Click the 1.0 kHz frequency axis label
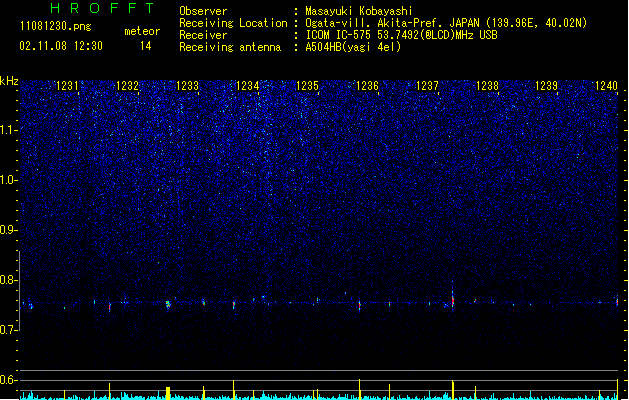 point(9,180)
